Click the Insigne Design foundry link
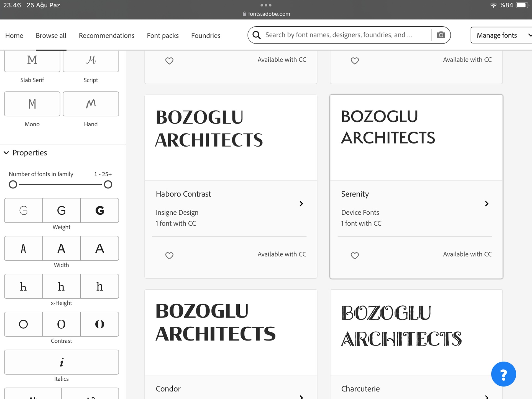Screen dimensions: 532x399 (177, 213)
